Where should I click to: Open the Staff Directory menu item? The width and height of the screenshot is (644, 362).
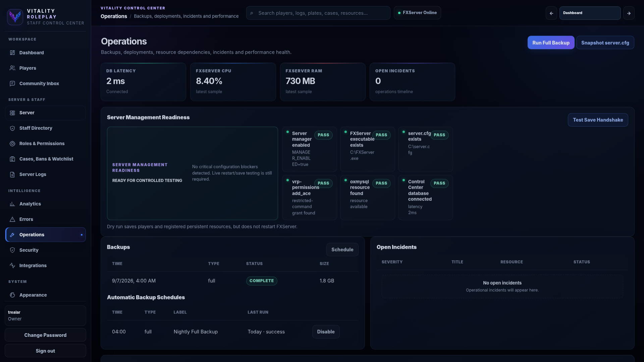[x=45, y=128]
